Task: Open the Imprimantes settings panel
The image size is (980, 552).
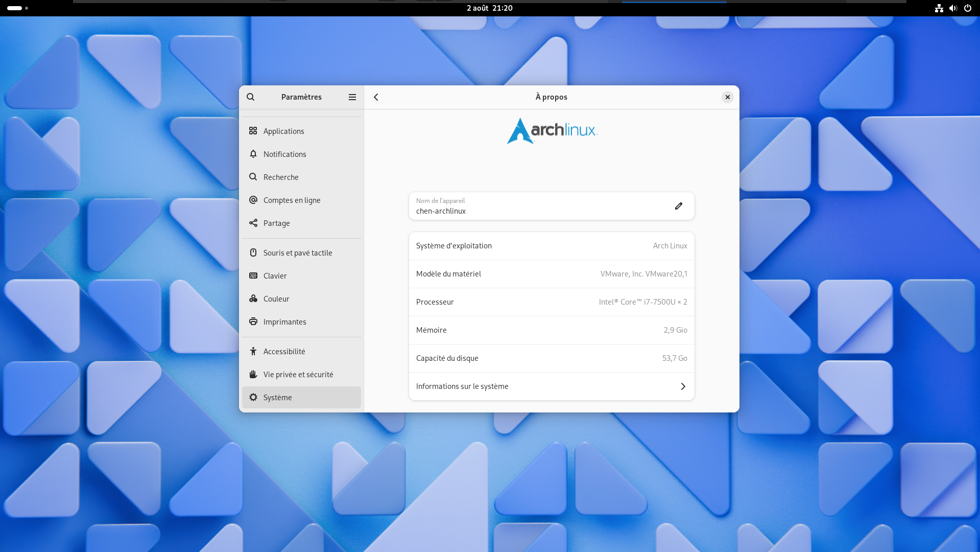Action: 301,321
